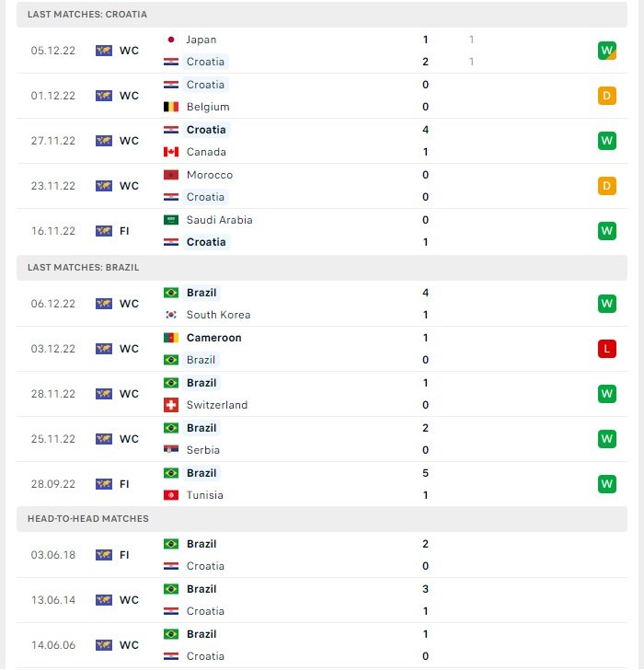The width and height of the screenshot is (644, 670).
Task: Open the Brazil vs South Korea match
Action: point(322,304)
